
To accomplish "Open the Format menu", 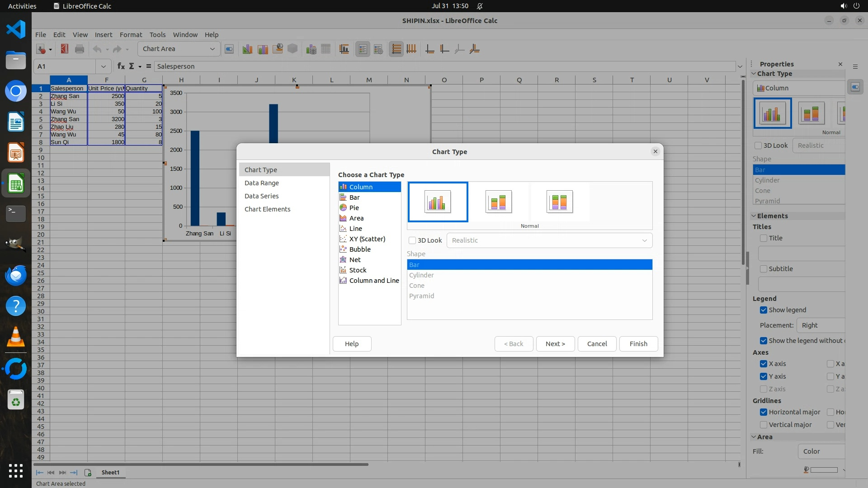I will (131, 35).
